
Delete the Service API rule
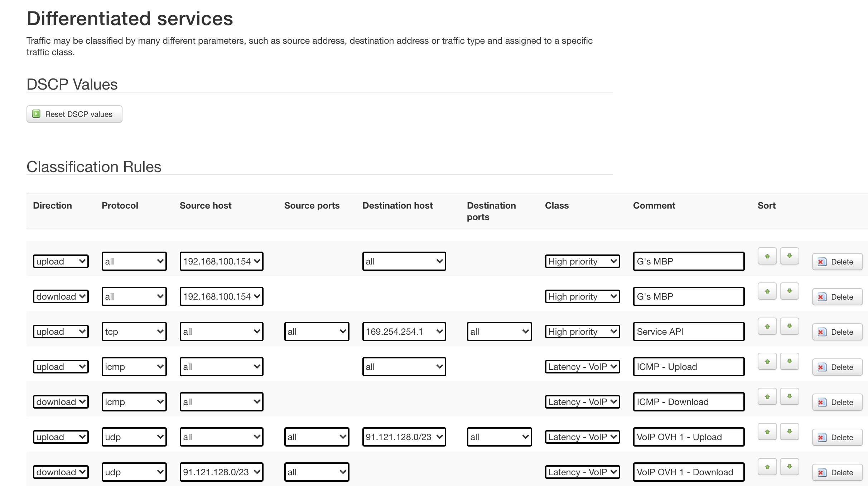[837, 332]
